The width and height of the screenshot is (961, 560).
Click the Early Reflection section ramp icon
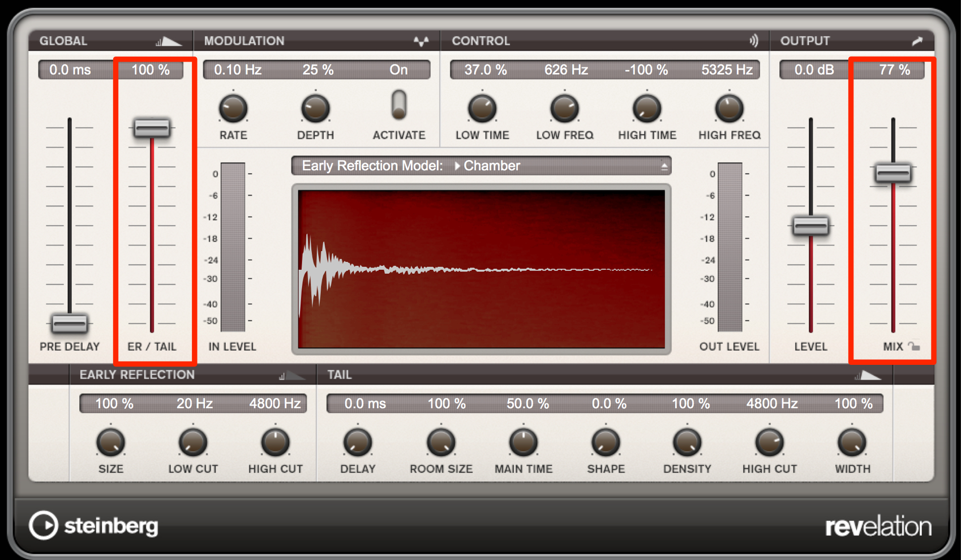[292, 375]
